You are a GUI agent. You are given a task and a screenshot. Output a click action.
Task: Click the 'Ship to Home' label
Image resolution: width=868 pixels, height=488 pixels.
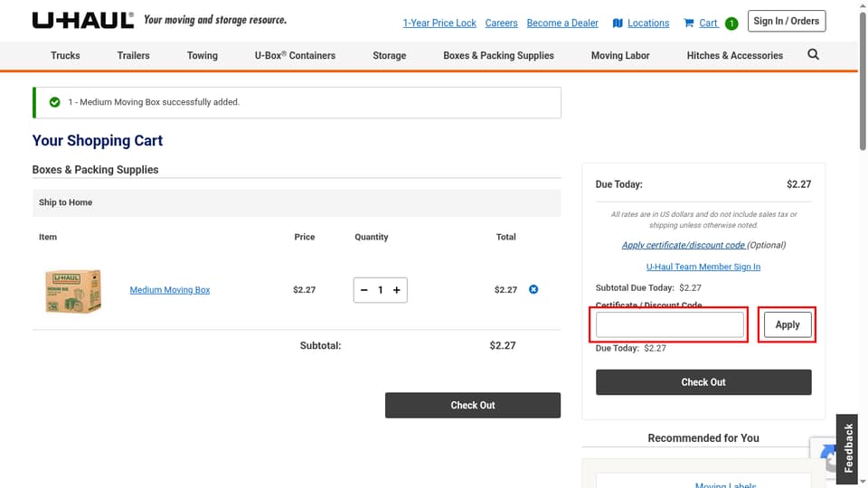(x=65, y=202)
